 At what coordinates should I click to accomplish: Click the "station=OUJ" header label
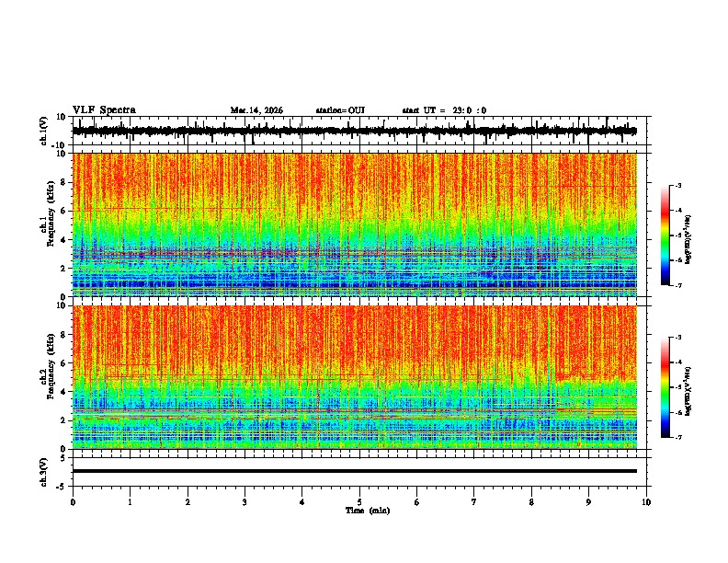point(340,110)
